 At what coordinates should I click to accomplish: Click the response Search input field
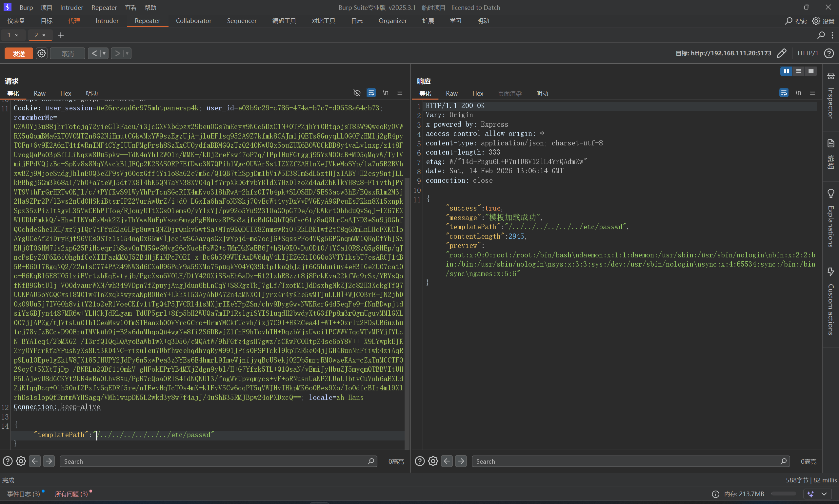click(626, 461)
